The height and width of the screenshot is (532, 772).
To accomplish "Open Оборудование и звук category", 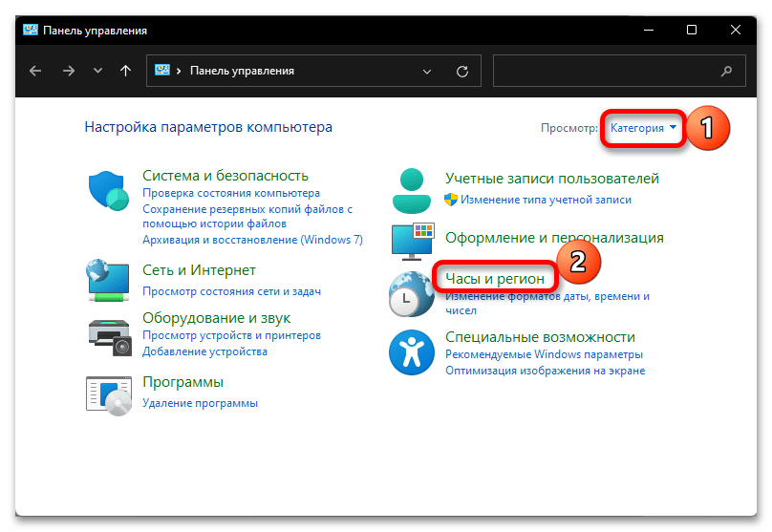I will click(216, 318).
